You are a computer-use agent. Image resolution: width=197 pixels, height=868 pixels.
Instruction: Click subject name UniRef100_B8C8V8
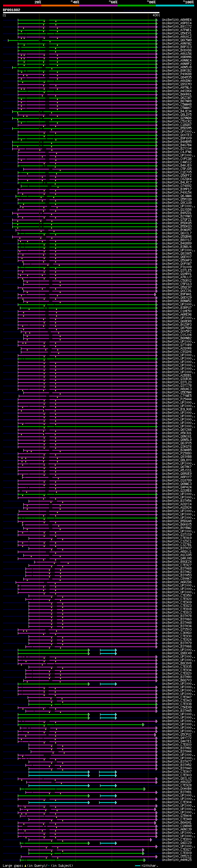pyautogui.click(x=177, y=663)
